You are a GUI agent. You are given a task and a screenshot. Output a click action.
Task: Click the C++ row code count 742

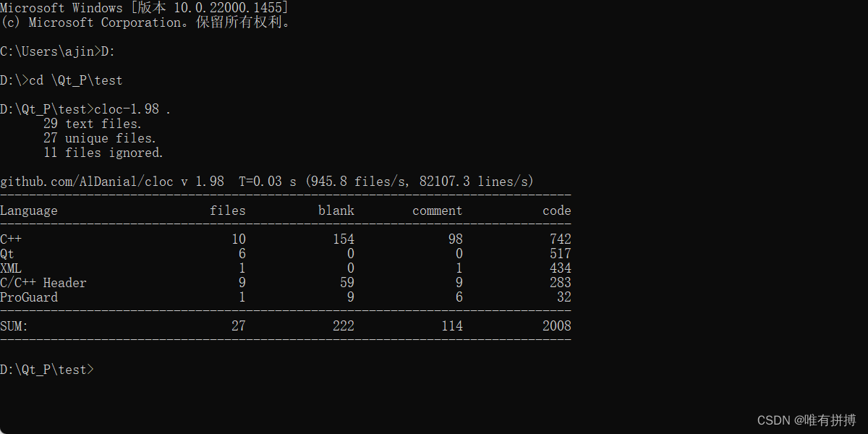[x=561, y=239]
